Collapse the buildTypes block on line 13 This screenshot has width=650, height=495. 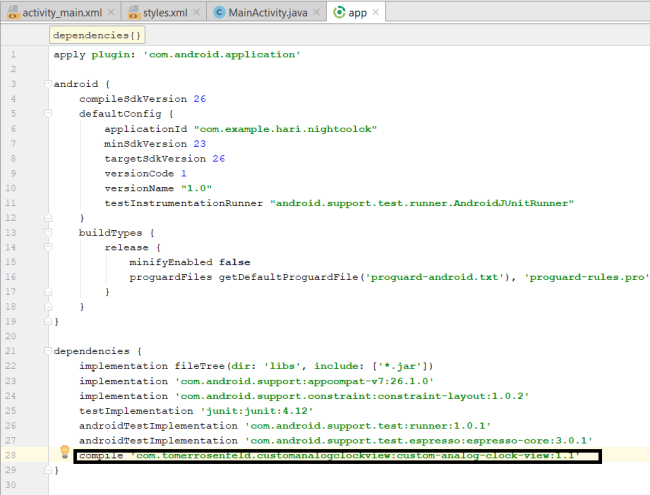point(48,233)
